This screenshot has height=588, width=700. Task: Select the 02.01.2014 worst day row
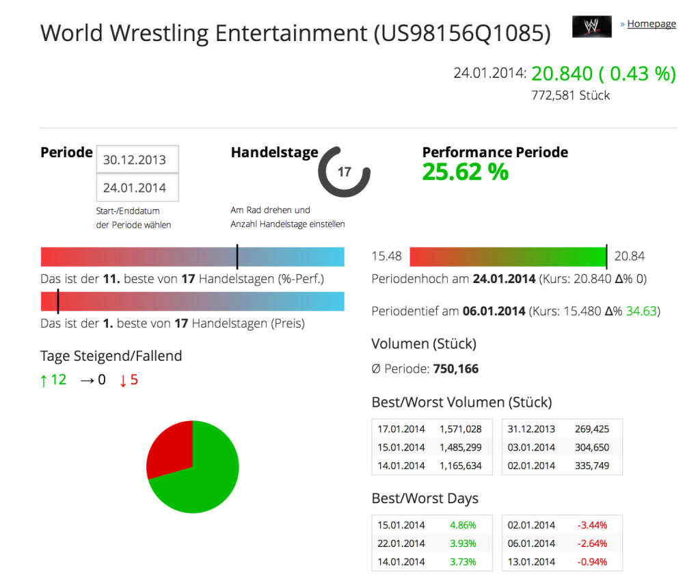click(561, 526)
